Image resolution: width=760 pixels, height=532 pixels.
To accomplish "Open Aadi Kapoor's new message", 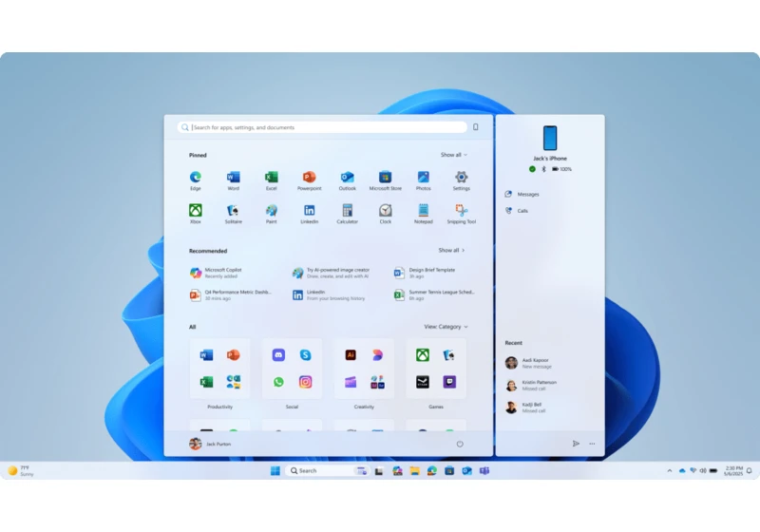I will coord(528,364).
